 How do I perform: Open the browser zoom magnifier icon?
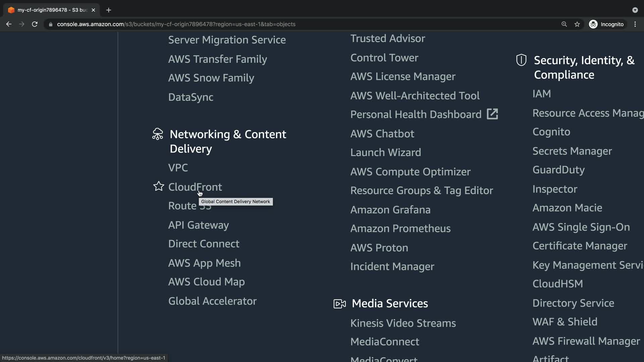point(564,24)
